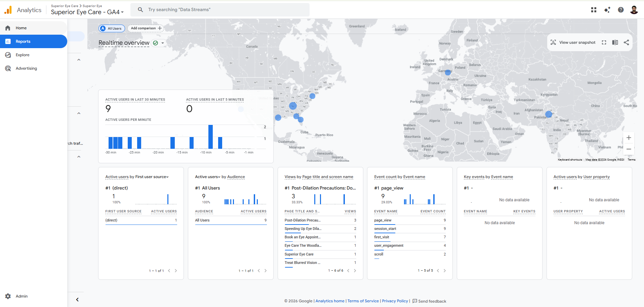644x307 pixels.
Task: Zoom in on the map
Action: click(629, 138)
